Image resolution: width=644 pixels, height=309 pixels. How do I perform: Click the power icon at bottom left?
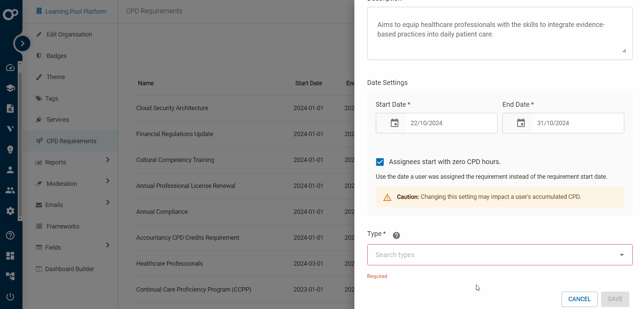pos(10,296)
